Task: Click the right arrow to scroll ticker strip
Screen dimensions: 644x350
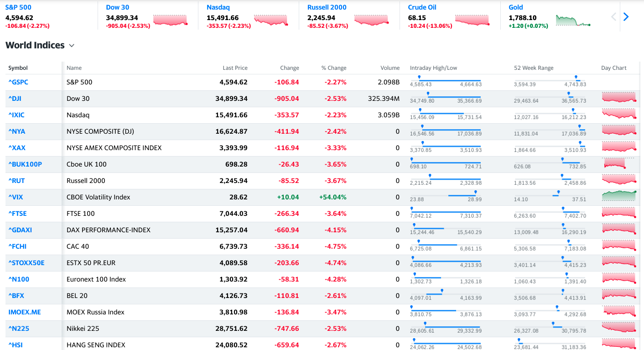Action: pyautogui.click(x=626, y=16)
